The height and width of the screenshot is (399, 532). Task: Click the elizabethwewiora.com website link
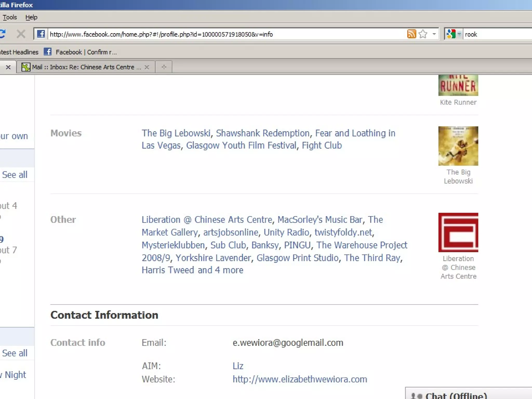point(300,379)
